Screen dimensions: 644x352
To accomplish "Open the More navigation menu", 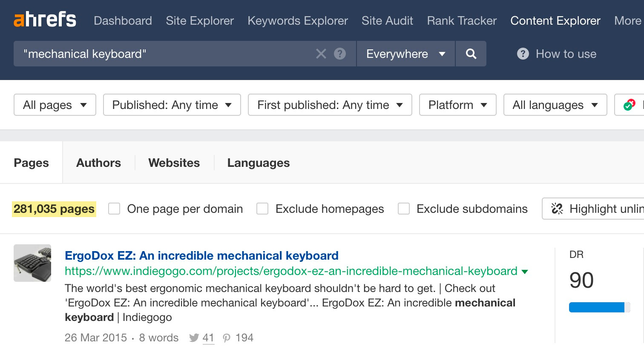I will click(628, 20).
